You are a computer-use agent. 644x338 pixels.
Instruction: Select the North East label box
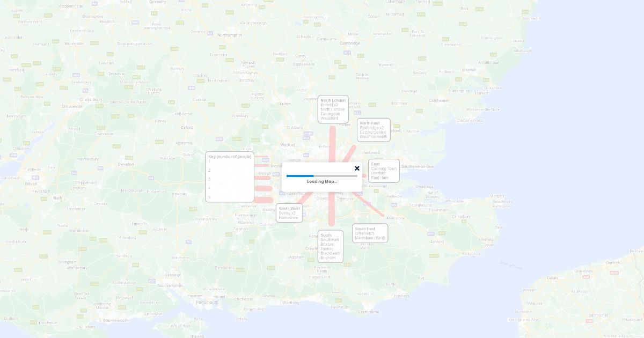pos(374,130)
